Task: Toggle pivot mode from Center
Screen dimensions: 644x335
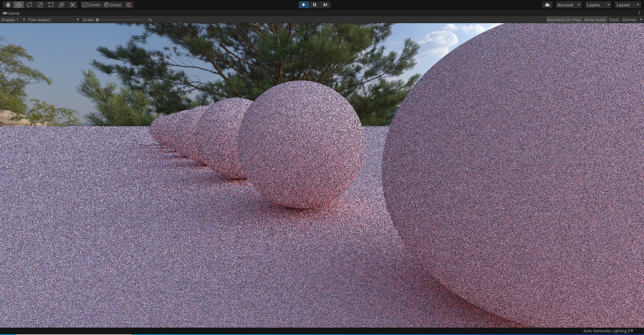Action: click(92, 5)
